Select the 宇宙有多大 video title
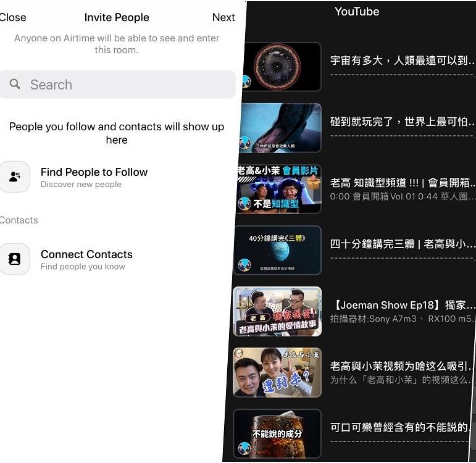This screenshot has width=476, height=463. [x=403, y=60]
